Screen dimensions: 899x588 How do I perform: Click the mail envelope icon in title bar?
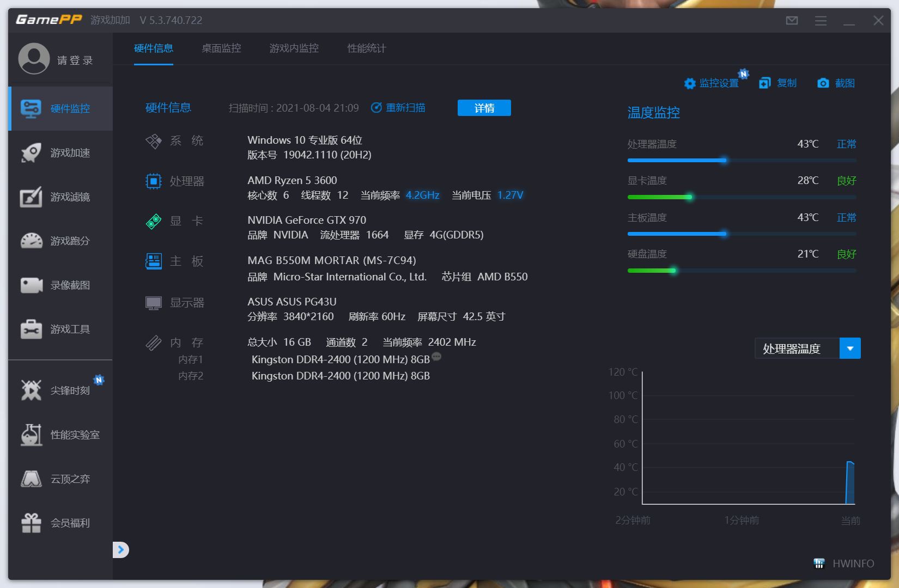(792, 21)
